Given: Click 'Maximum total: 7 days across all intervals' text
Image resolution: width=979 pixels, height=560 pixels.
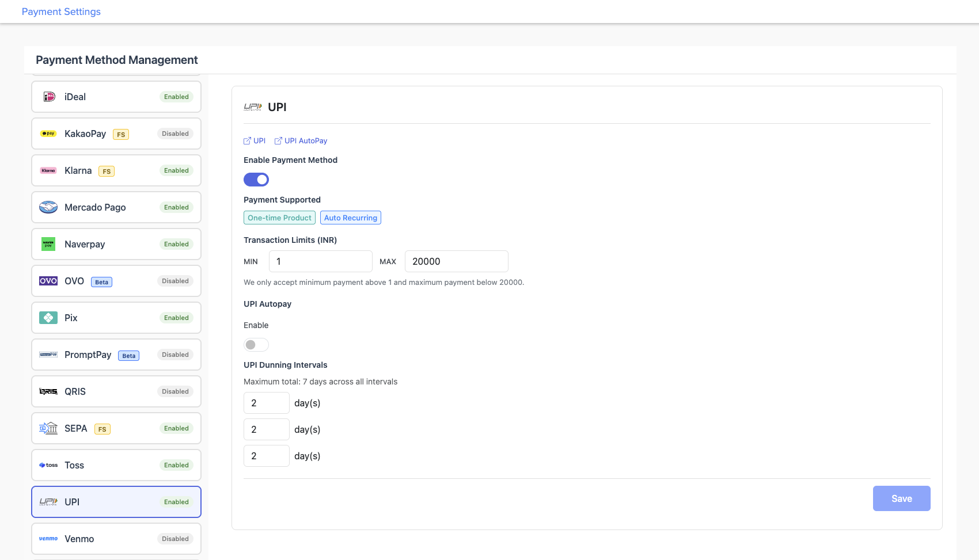Looking at the screenshot, I should click(321, 382).
